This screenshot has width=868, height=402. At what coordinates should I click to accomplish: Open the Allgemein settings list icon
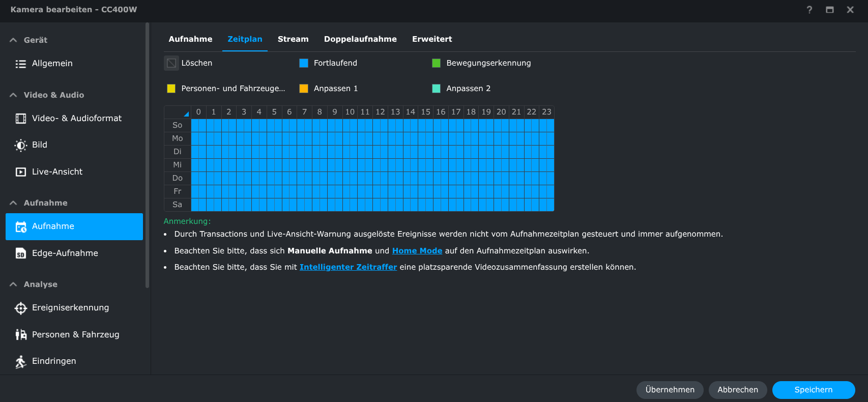click(x=20, y=64)
